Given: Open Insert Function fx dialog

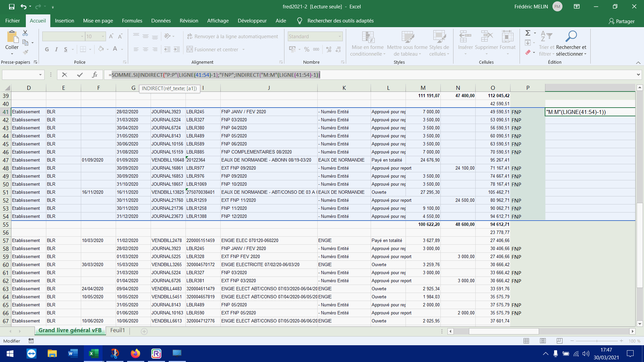Looking at the screenshot, I should (x=95, y=75).
